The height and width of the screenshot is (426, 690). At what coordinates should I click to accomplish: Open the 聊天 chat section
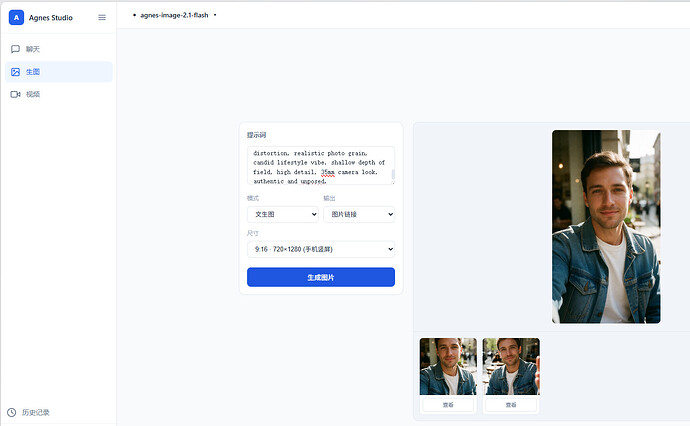coord(59,49)
